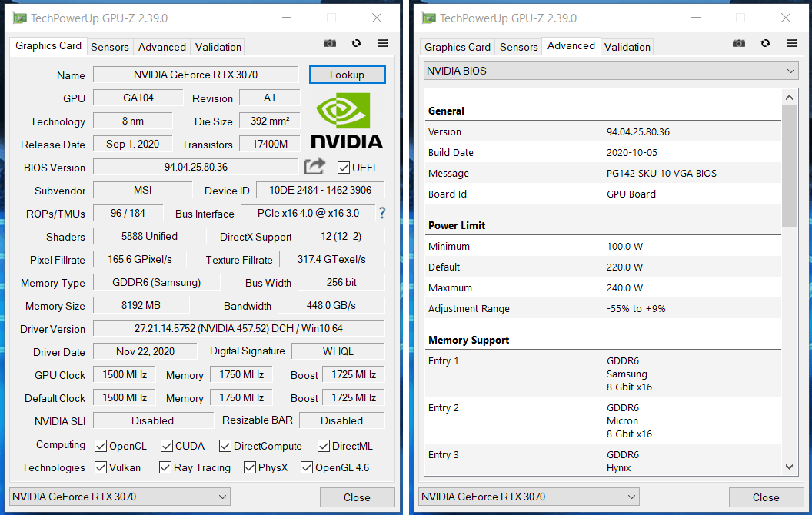Click the GPU Clock value field
The height and width of the screenshot is (515, 812).
125,374
